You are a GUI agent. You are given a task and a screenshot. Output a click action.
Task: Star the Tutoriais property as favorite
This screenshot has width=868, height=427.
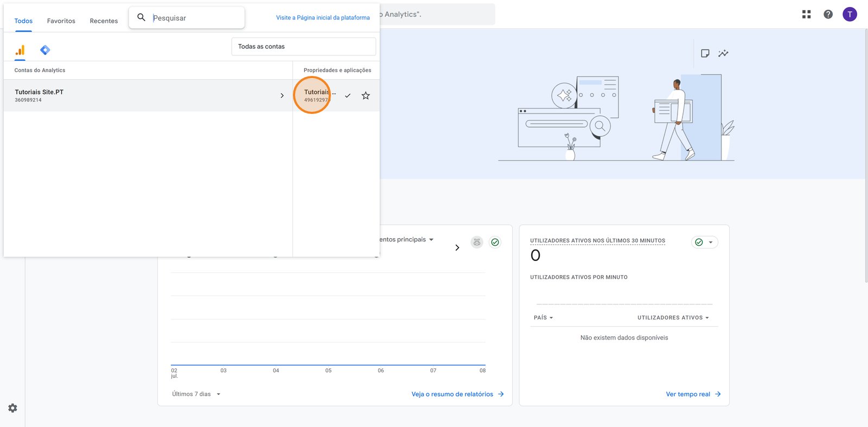[x=366, y=95]
